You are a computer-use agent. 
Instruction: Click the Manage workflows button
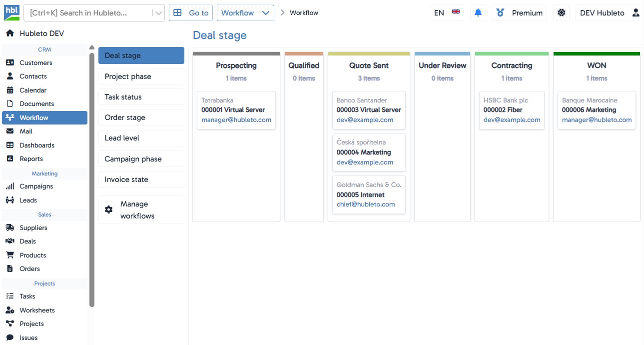141,210
